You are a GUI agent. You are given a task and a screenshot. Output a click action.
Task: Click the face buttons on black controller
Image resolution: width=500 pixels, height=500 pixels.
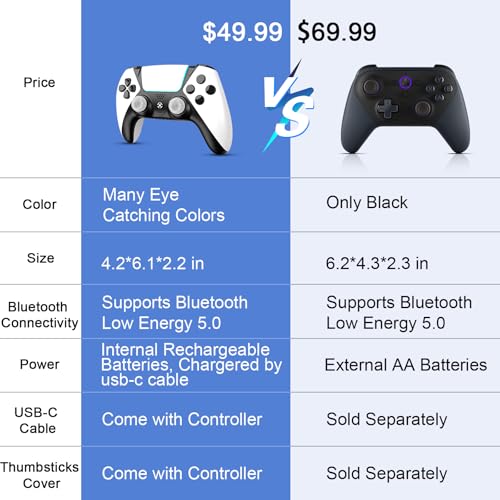439,88
